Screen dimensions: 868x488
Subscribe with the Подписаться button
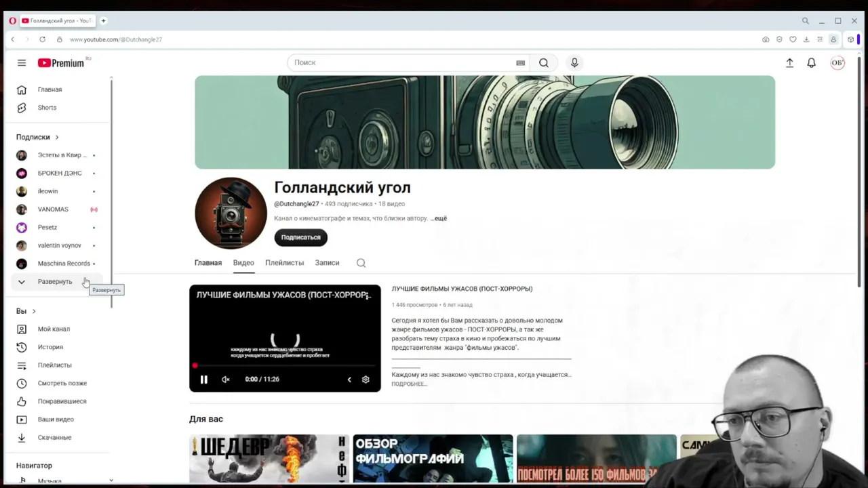click(x=301, y=237)
